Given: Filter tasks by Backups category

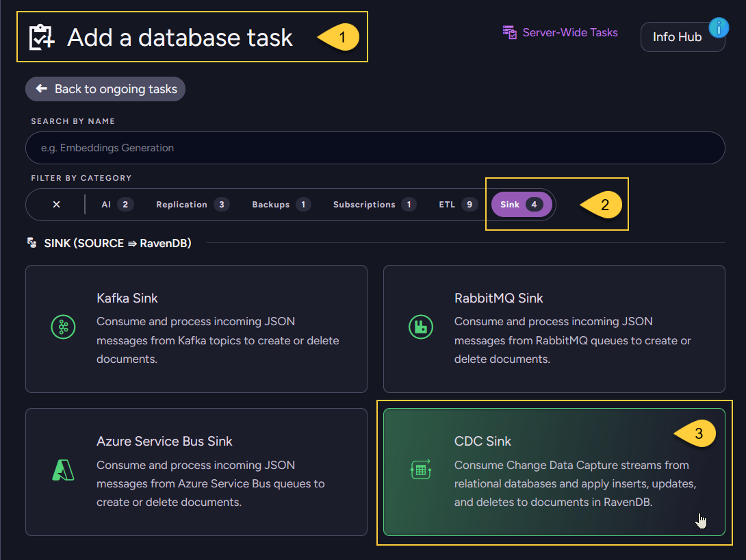Looking at the screenshot, I should 281,205.
